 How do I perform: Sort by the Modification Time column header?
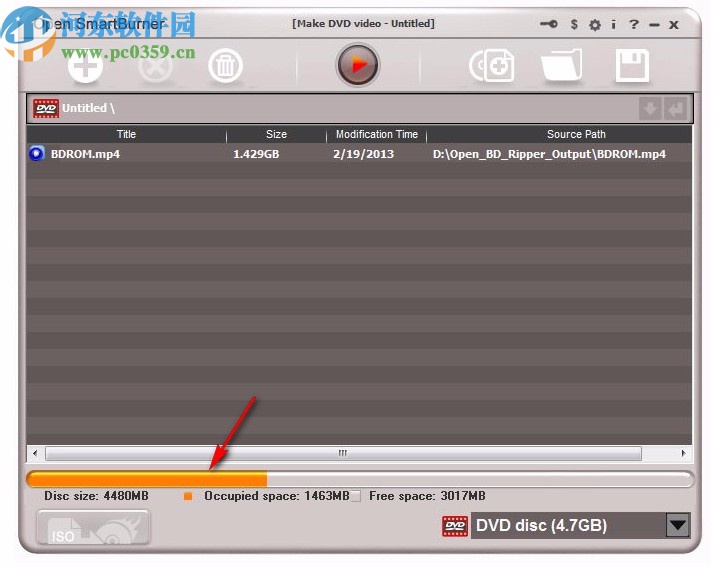coord(377,135)
